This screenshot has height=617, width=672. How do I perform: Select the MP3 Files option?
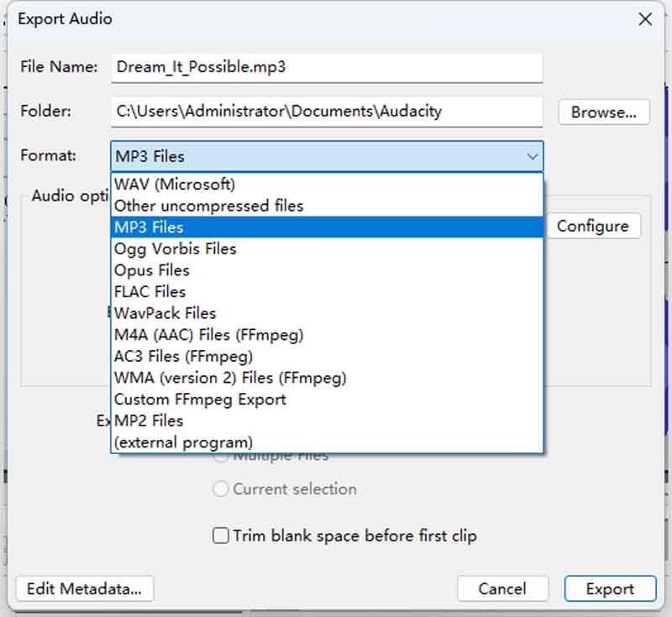coord(149,227)
